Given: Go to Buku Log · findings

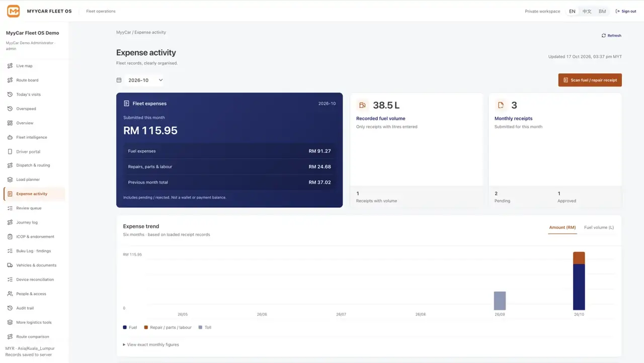Looking at the screenshot, I should pos(34,251).
